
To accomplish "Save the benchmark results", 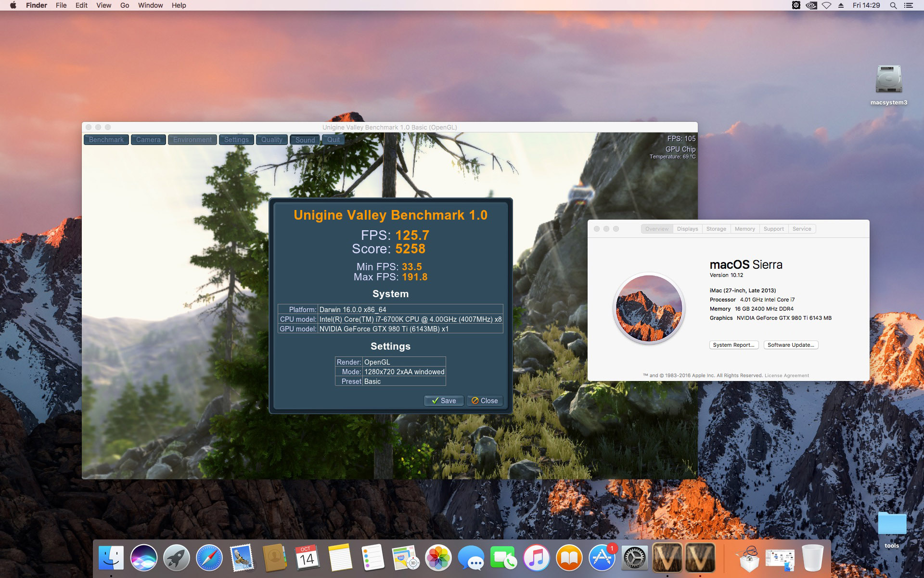I will 444,401.
